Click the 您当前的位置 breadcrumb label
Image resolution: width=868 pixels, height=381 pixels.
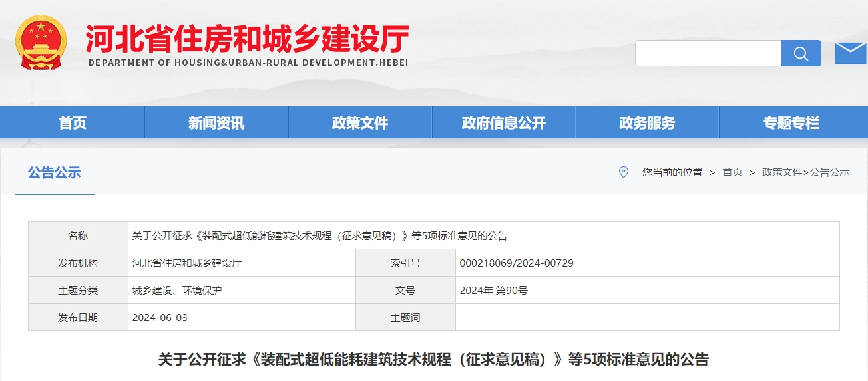pyautogui.click(x=672, y=172)
